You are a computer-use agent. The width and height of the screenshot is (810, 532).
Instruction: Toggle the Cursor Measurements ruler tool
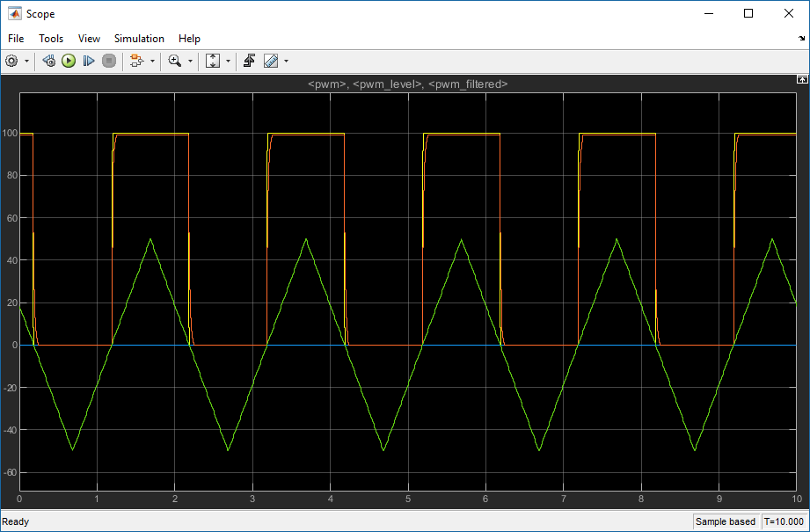[270, 61]
